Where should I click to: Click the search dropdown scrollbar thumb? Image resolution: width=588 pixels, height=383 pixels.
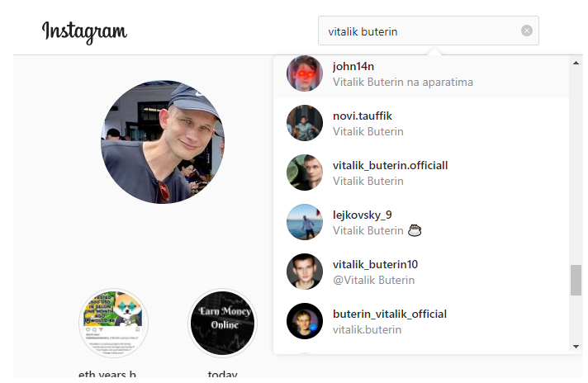[x=576, y=281]
